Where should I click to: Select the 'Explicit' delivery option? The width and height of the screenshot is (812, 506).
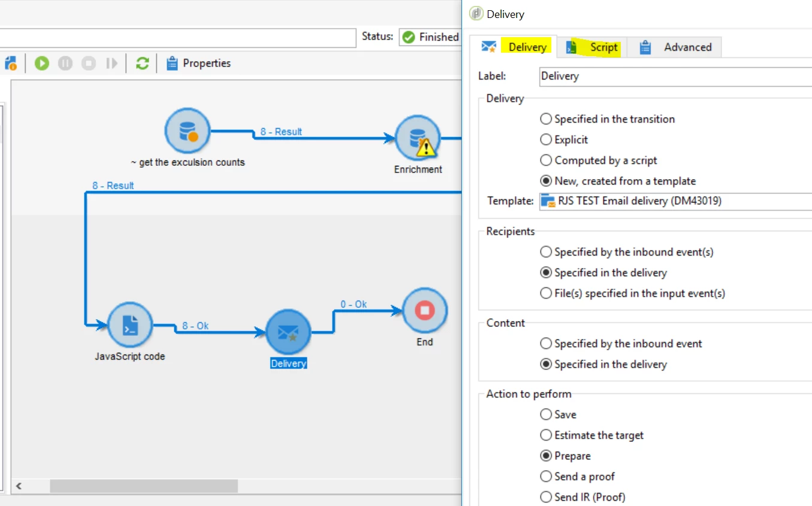click(564, 140)
